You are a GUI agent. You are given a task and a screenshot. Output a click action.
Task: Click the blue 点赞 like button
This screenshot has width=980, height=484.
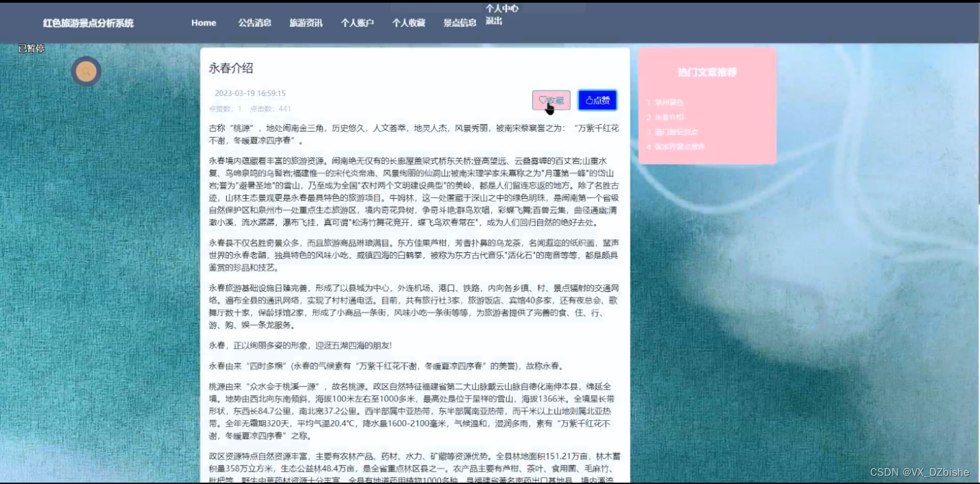coord(597,100)
